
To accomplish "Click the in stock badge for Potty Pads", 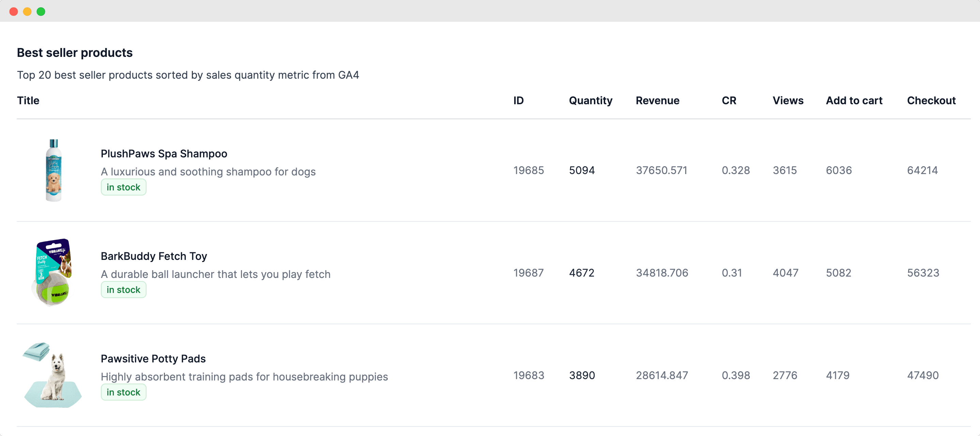I will (123, 392).
